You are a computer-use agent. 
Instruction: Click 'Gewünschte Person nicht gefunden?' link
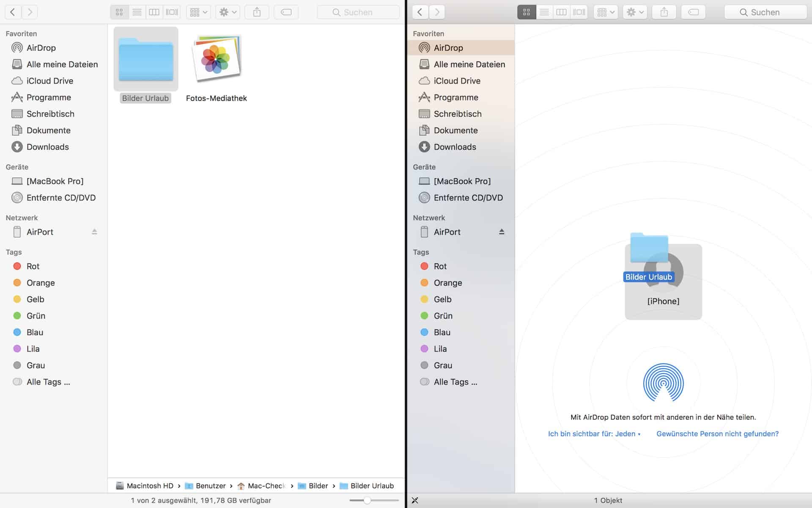tap(717, 434)
